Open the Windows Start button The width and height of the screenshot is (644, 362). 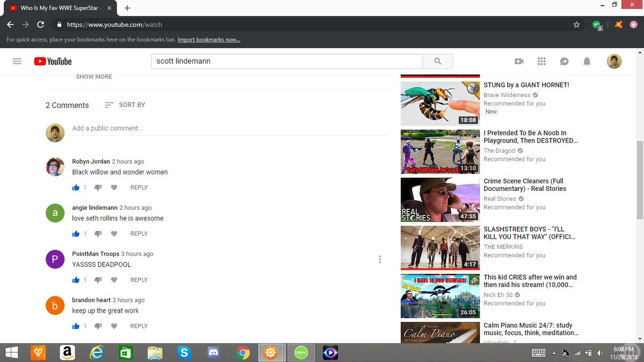point(11,352)
